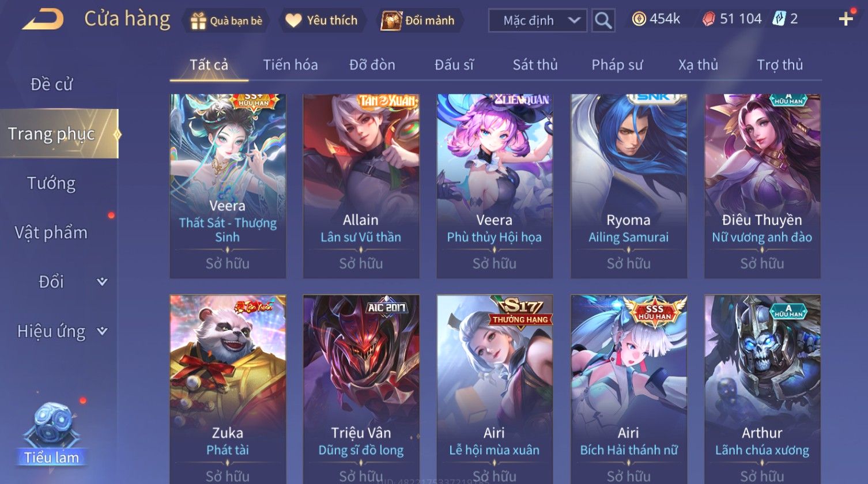Tap the plus icon to add currency
868x484 pixels.
tap(846, 20)
